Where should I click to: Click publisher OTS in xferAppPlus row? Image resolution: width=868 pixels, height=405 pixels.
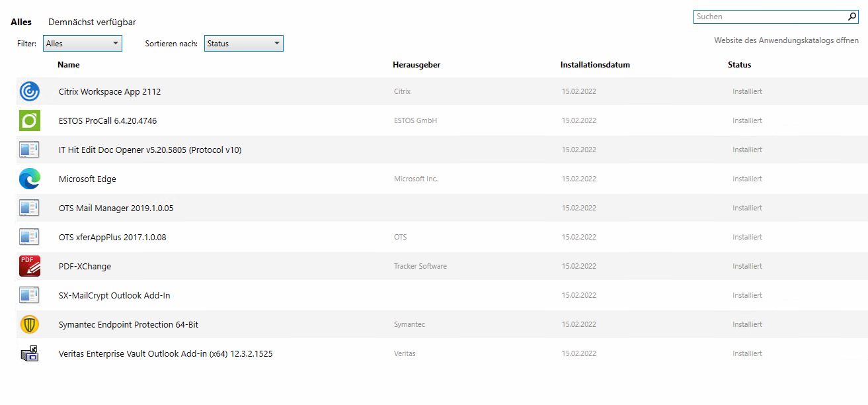click(400, 237)
